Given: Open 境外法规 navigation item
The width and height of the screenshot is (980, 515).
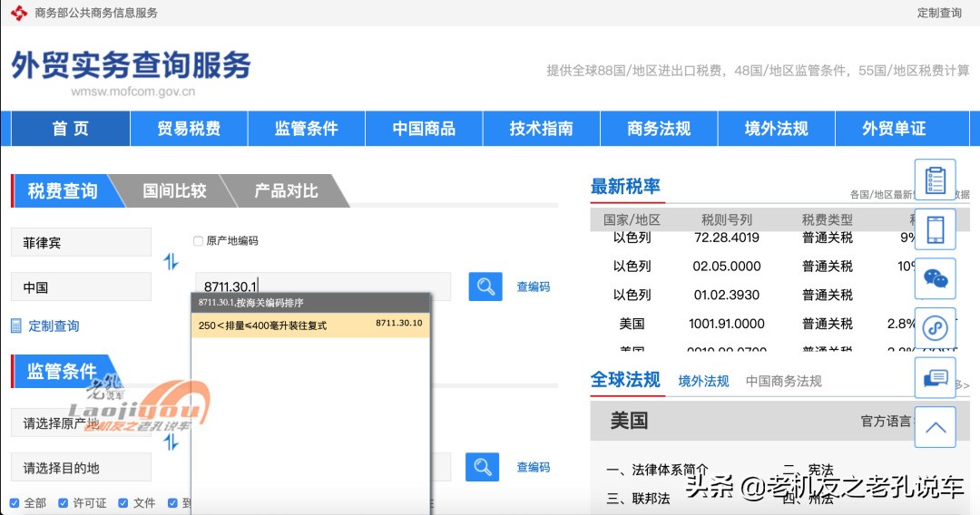Looking at the screenshot, I should click(776, 129).
